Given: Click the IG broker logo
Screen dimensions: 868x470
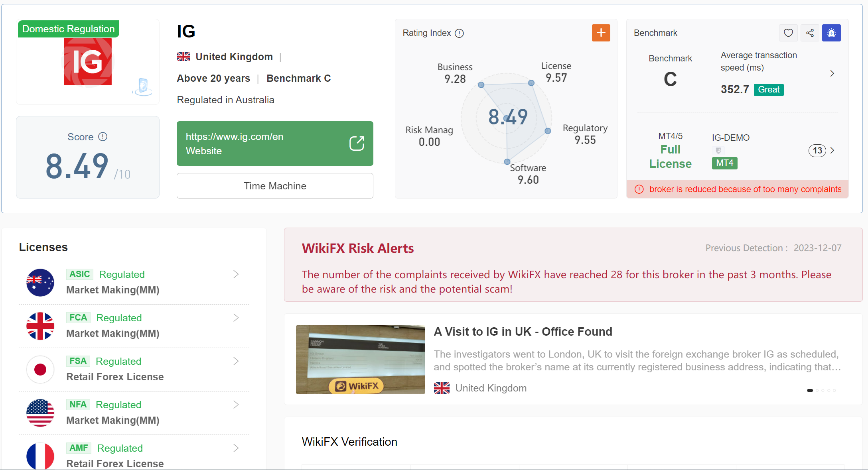Looking at the screenshot, I should (88, 62).
